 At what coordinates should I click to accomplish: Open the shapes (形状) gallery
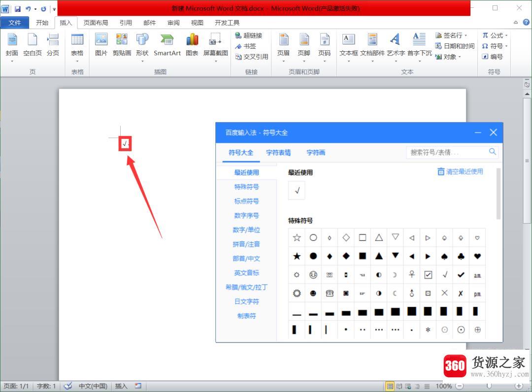[142, 47]
